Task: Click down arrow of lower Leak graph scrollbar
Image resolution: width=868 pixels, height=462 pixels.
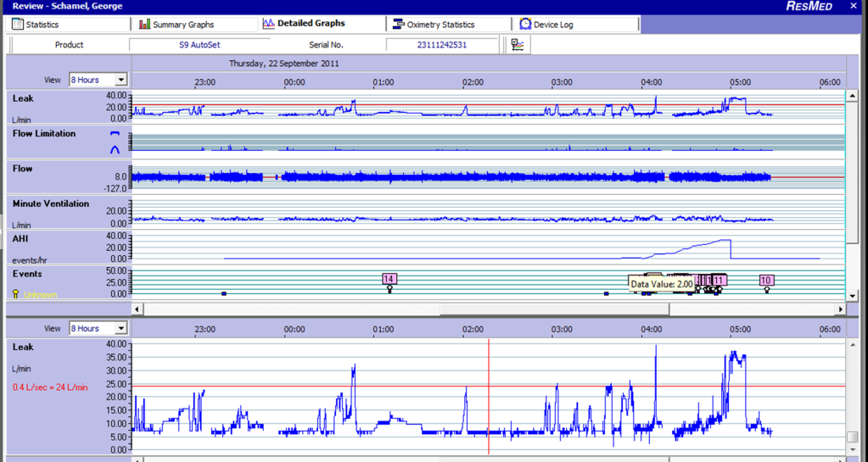Action: 853,448
